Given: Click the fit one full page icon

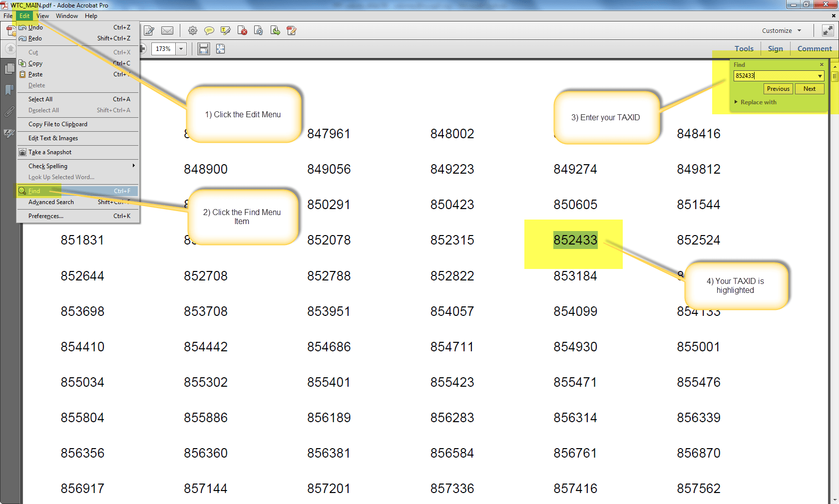Looking at the screenshot, I should (221, 49).
